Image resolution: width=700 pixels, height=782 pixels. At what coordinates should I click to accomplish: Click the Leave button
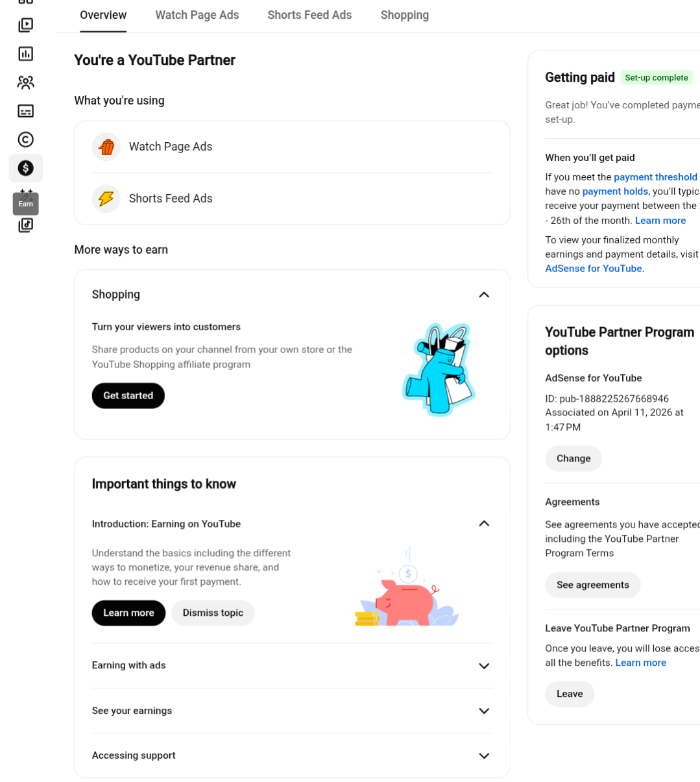tap(570, 694)
